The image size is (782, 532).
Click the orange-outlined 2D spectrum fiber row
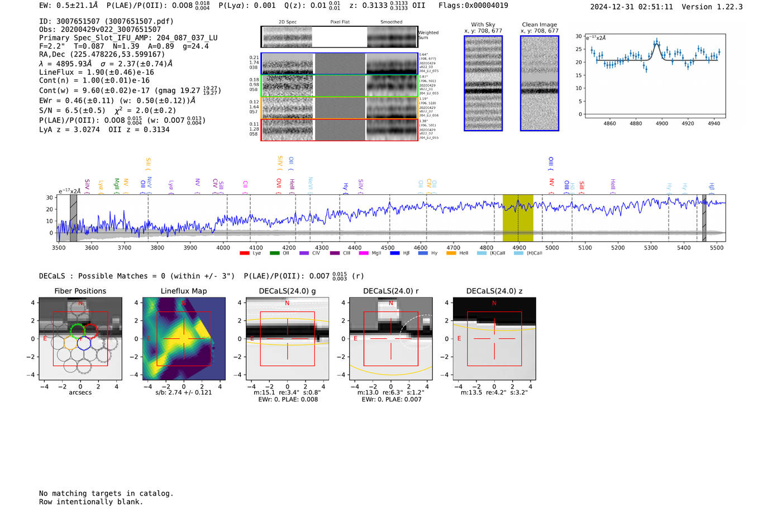click(340, 108)
